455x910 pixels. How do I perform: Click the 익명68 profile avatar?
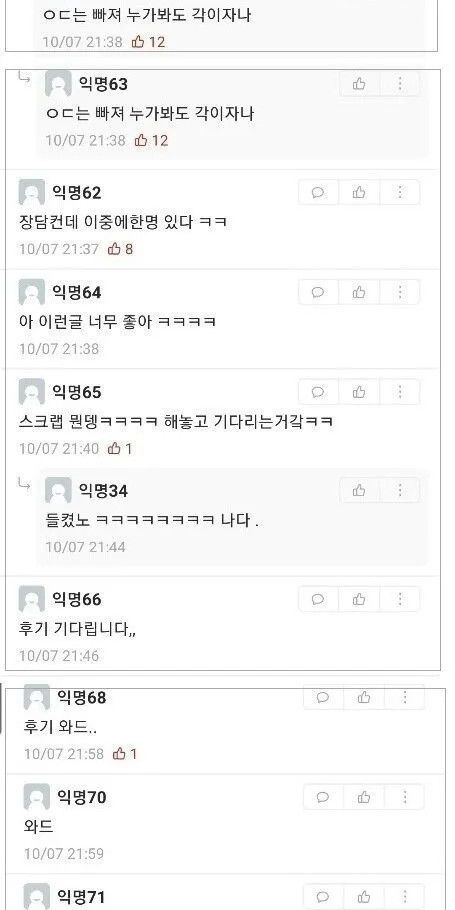pyautogui.click(x=36, y=698)
